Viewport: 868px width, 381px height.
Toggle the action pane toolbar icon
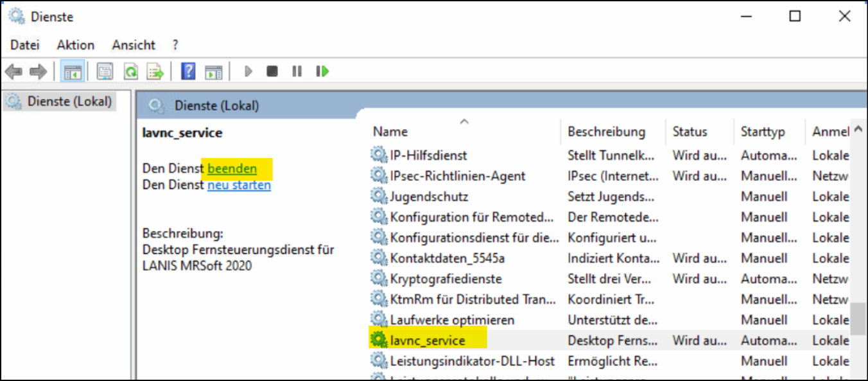213,71
